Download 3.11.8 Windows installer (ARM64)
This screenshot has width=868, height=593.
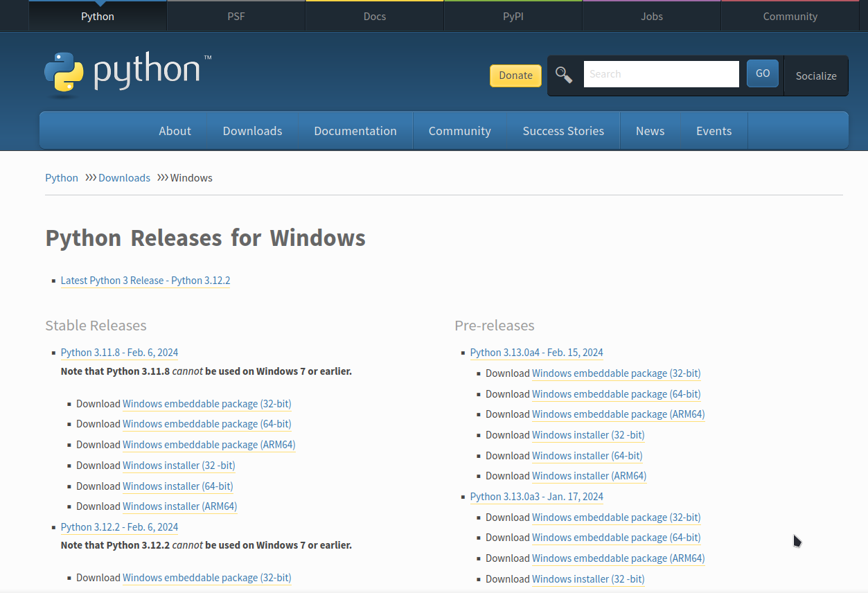point(179,506)
